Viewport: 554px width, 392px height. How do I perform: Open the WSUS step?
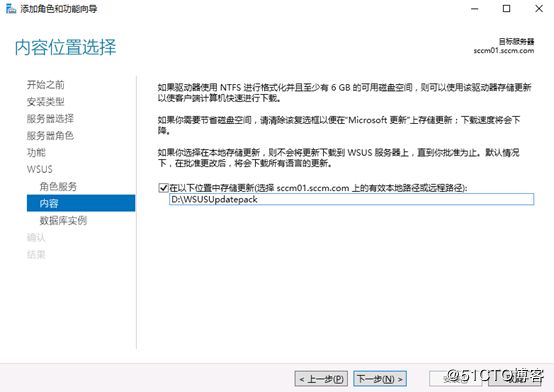click(x=40, y=169)
